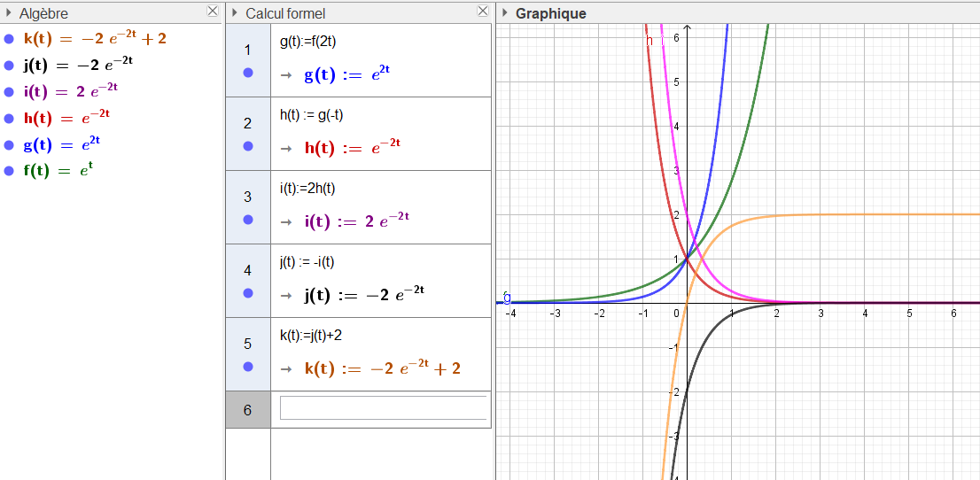Hide g(t) via Algèbre bullet

pos(9,144)
